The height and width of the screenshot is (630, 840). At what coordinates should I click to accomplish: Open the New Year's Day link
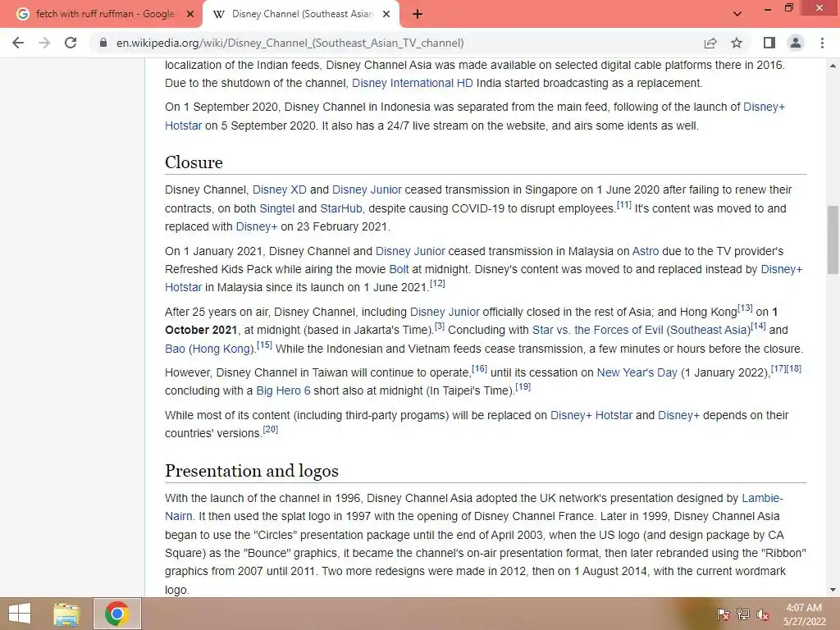637,373
